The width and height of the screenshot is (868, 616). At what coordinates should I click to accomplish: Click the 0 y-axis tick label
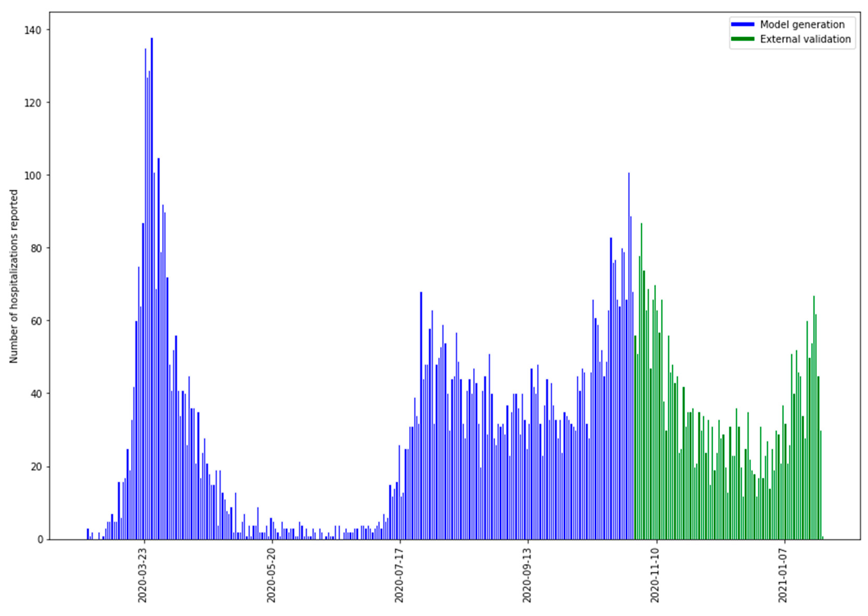[40, 540]
